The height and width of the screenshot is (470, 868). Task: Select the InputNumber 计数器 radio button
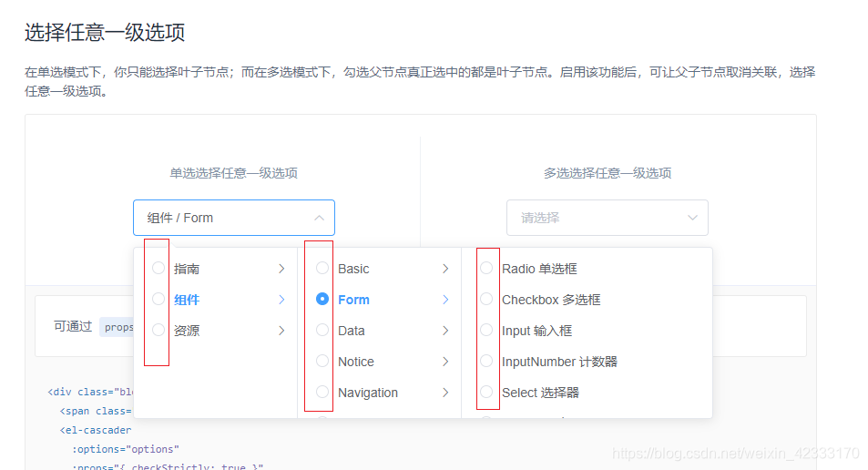[486, 361]
